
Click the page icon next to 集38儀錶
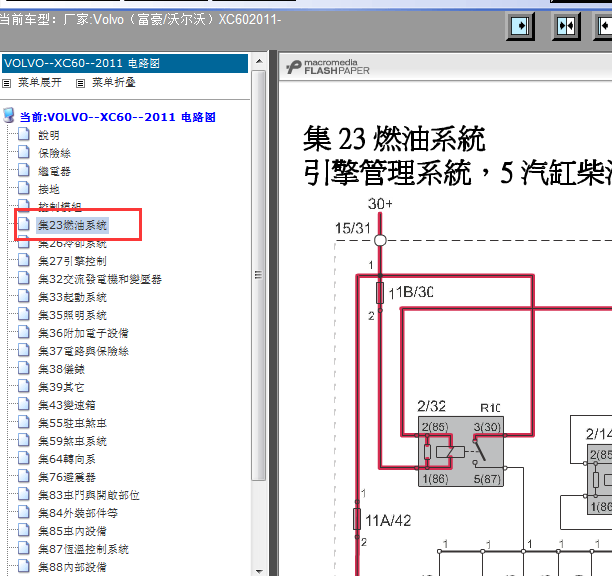click(x=24, y=368)
